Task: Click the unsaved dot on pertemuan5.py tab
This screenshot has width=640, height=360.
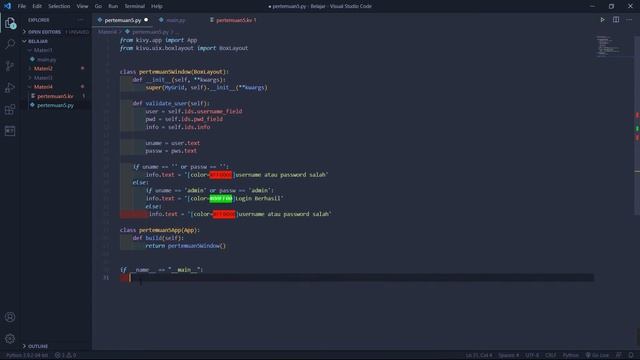Action: [146, 20]
